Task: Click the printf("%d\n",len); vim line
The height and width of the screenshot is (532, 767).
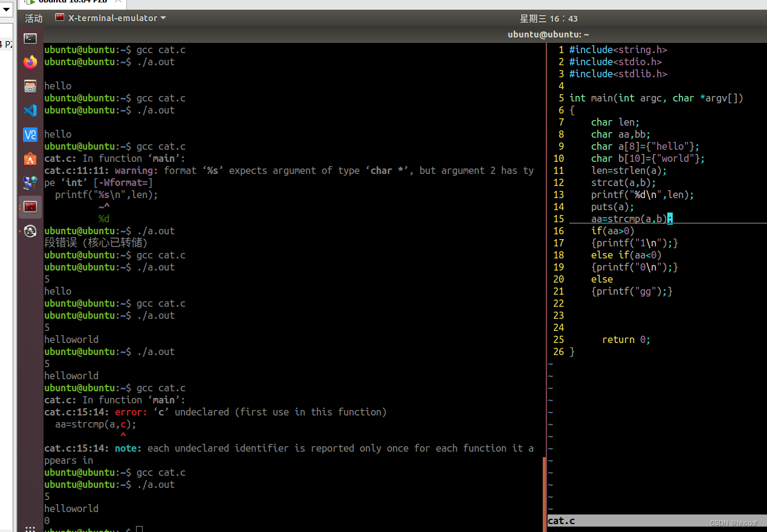Action: click(642, 194)
